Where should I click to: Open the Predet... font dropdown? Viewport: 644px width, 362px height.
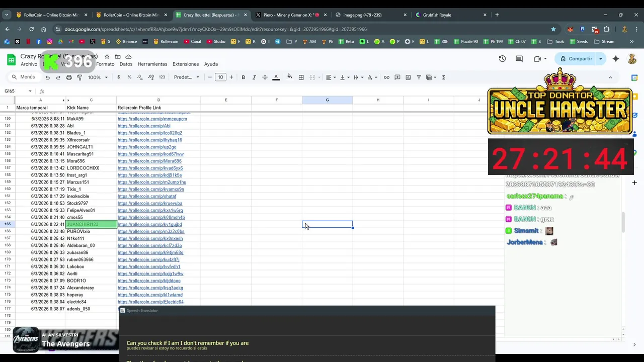[187, 77]
